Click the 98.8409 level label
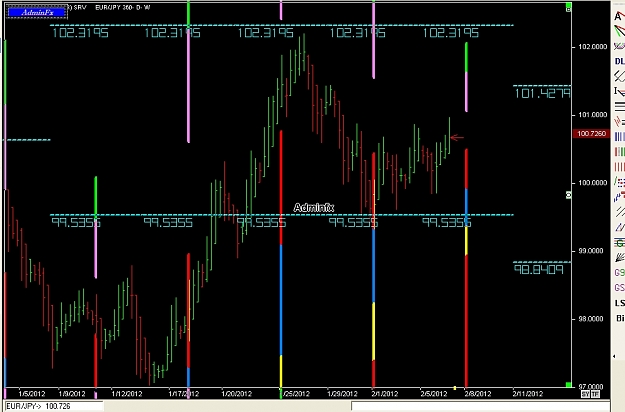The height and width of the screenshot is (412, 625). point(539,270)
